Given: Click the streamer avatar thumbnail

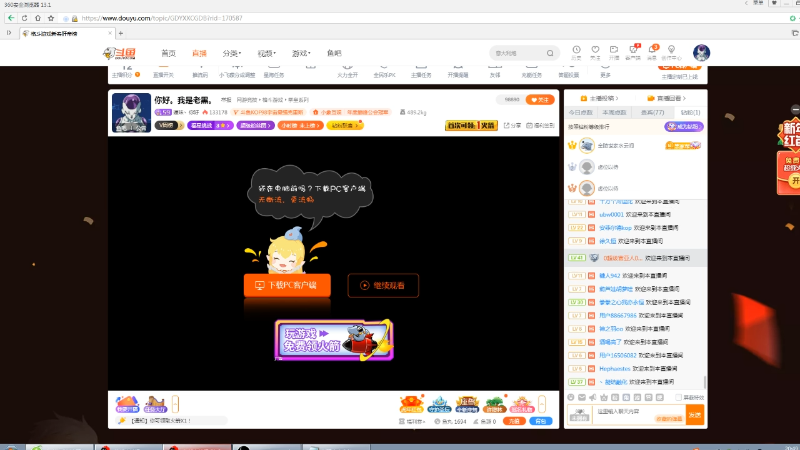Looking at the screenshot, I should (x=131, y=112).
